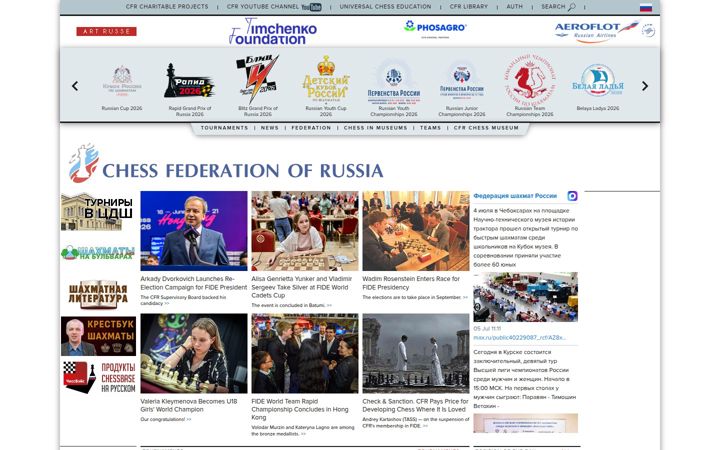Select Belaya Ladya 2026 logo

point(598,80)
